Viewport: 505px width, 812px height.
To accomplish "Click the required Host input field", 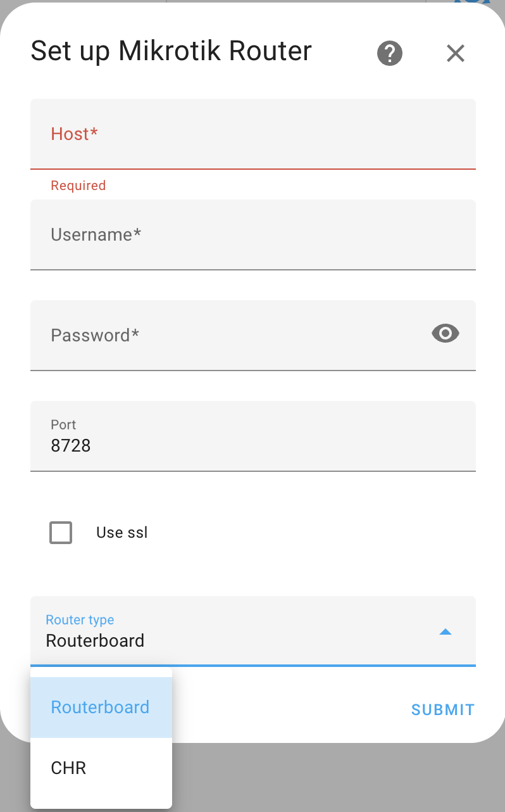I will [253, 134].
